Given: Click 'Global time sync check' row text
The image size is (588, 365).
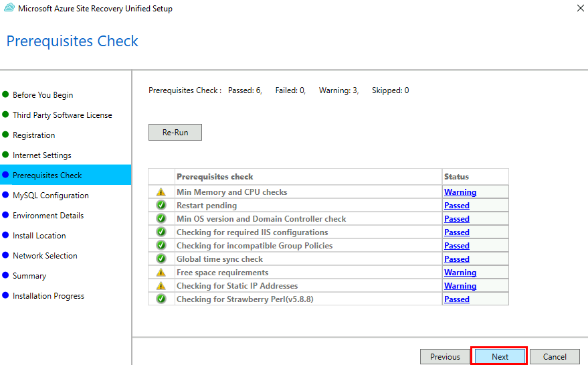Looking at the screenshot, I should pyautogui.click(x=220, y=259).
